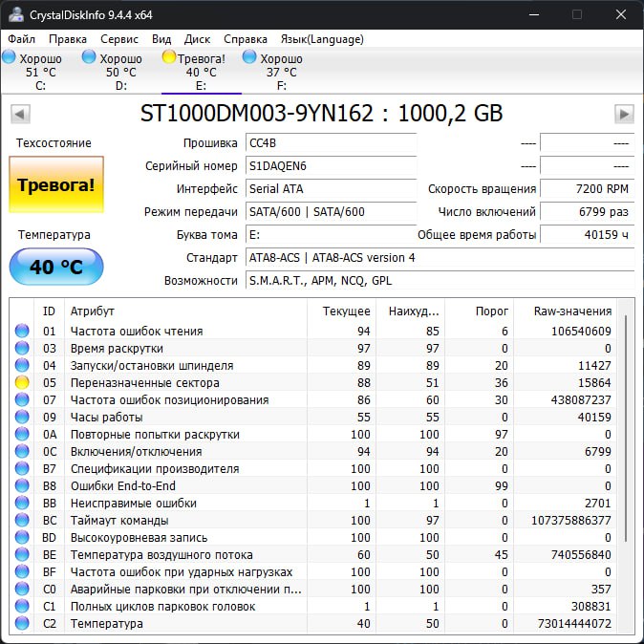Viewport: 644px width, 644px height.
Task: Click the Возможности field S.M.A.R.T., APM
Action: point(440,281)
